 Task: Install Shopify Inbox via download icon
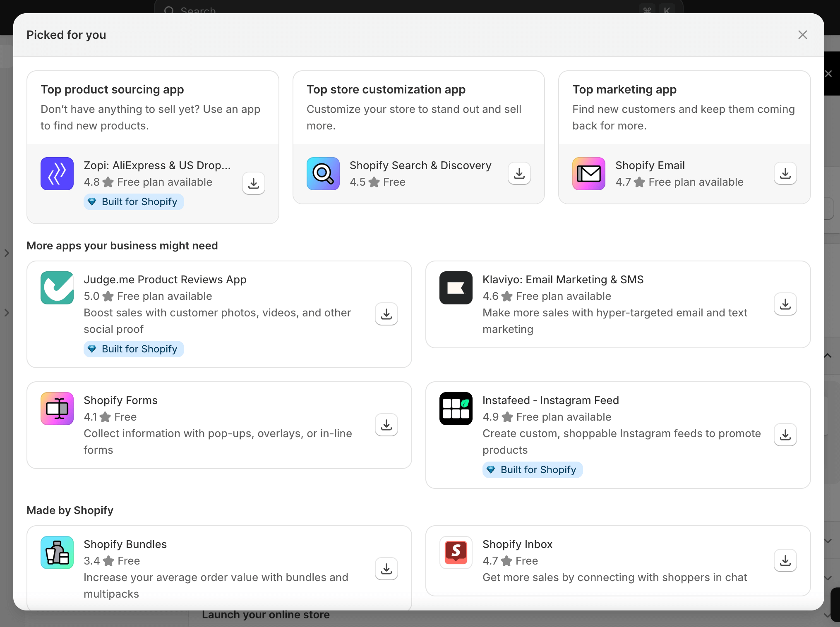(785, 560)
